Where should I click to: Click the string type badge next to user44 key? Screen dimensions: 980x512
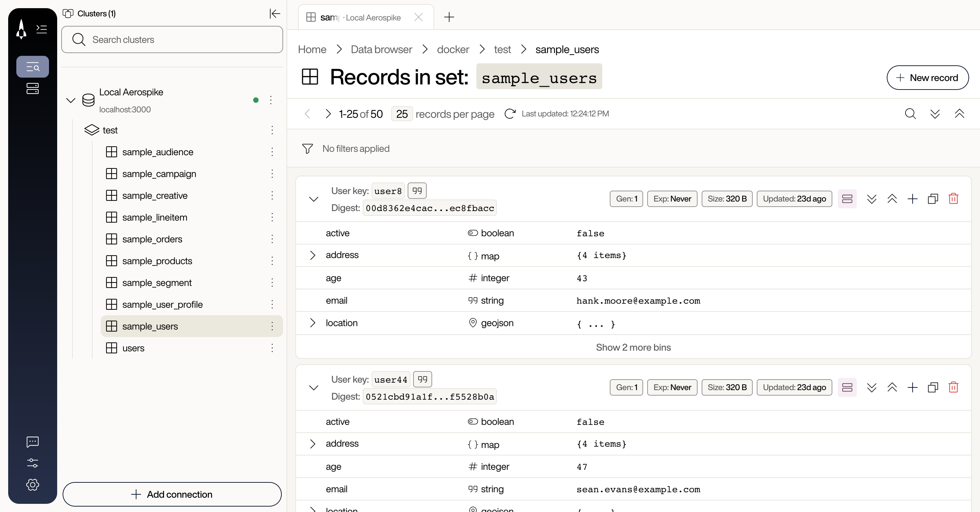tap(422, 379)
